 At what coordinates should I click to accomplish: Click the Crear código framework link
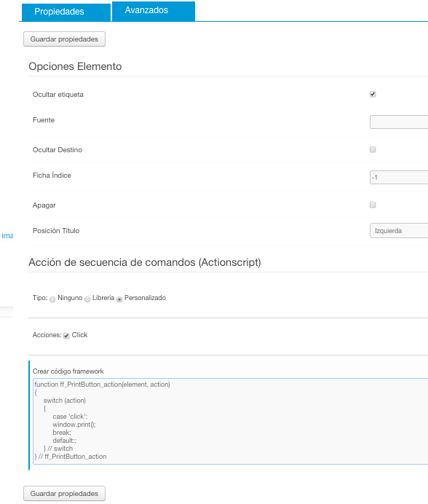[x=68, y=371]
